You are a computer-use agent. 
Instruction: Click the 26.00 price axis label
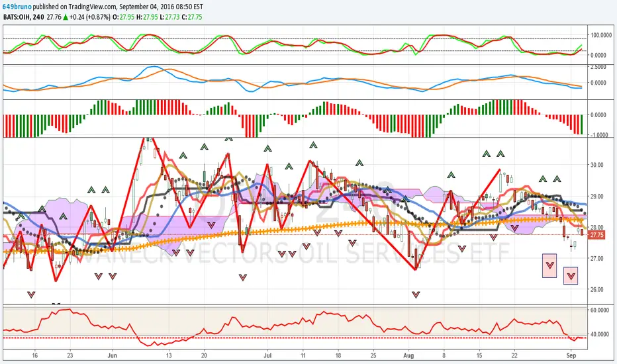(x=597, y=289)
